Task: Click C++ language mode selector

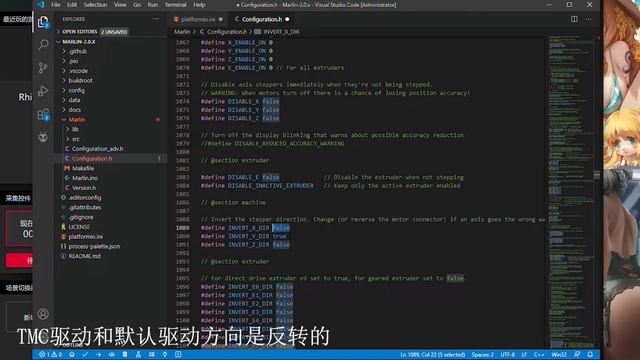Action: pos(539,355)
